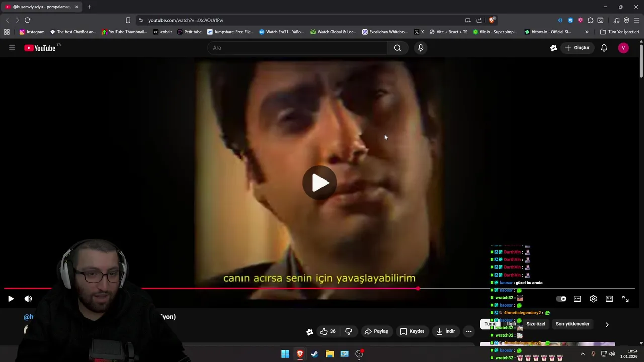
Task: Share the page link from the address bar
Action: click(479, 20)
